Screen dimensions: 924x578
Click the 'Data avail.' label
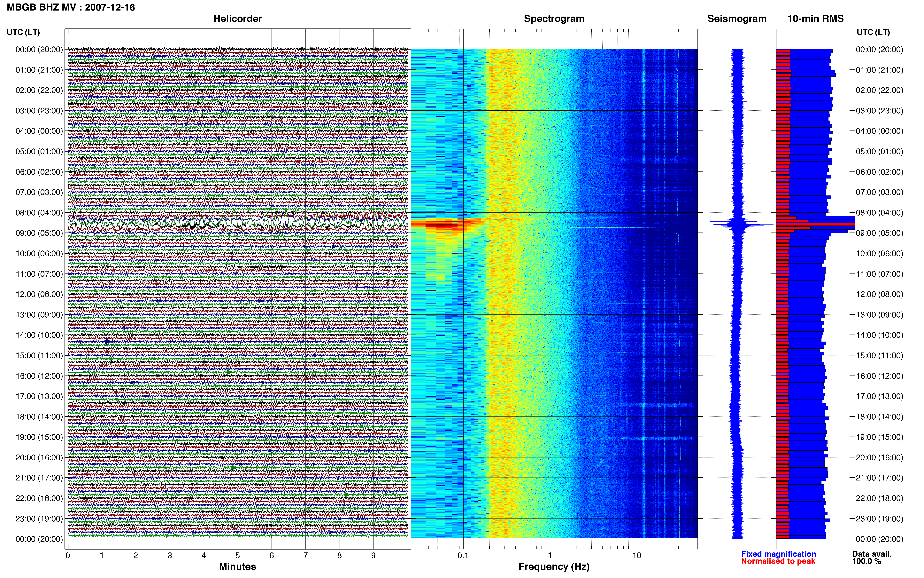(872, 554)
